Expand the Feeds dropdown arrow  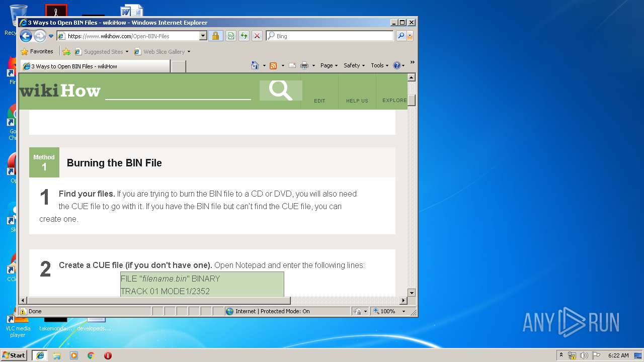(x=282, y=65)
